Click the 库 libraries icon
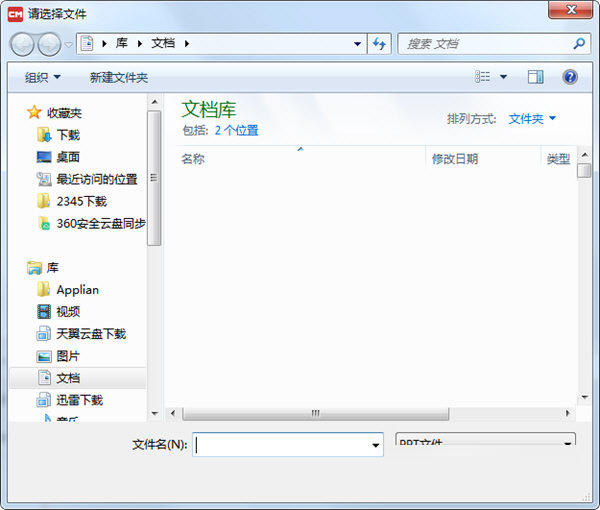Viewport: 600px width, 510px height. click(x=34, y=268)
